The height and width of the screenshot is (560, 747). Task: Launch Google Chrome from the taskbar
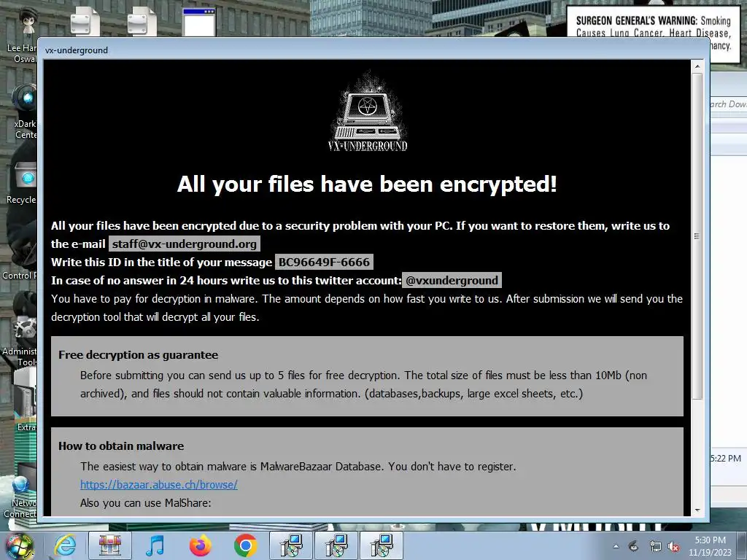245,545
